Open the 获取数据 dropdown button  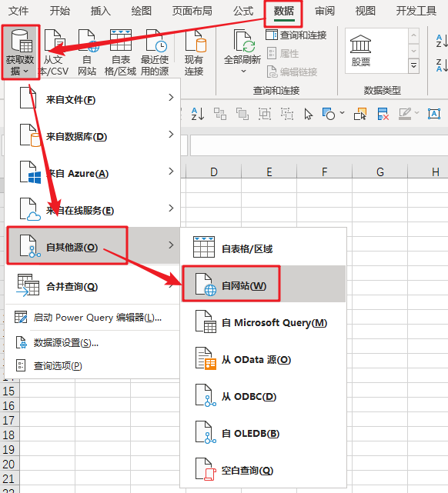point(21,52)
